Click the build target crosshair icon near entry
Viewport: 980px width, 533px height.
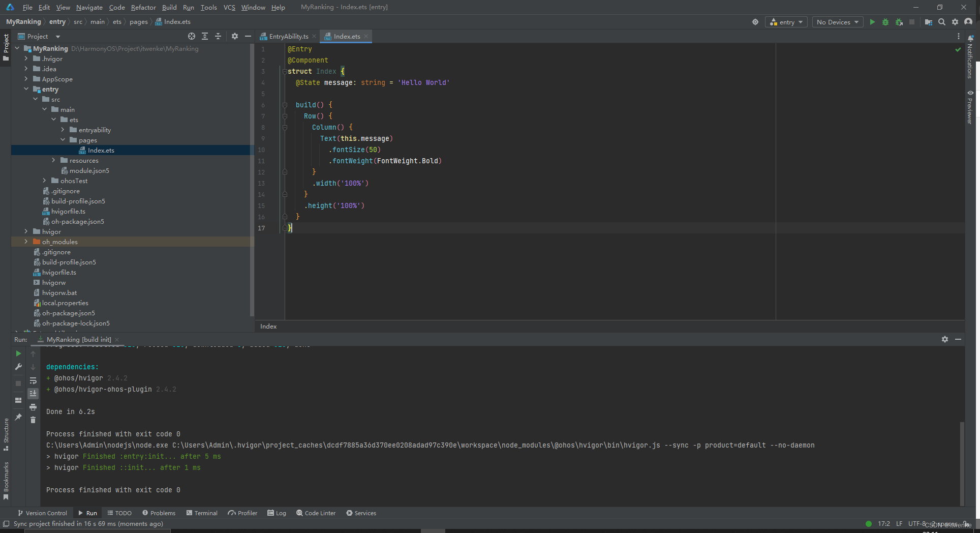click(755, 22)
